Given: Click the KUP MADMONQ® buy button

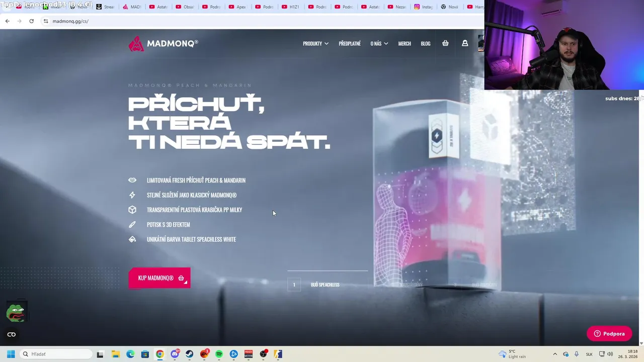Looking at the screenshot, I should [159, 278].
